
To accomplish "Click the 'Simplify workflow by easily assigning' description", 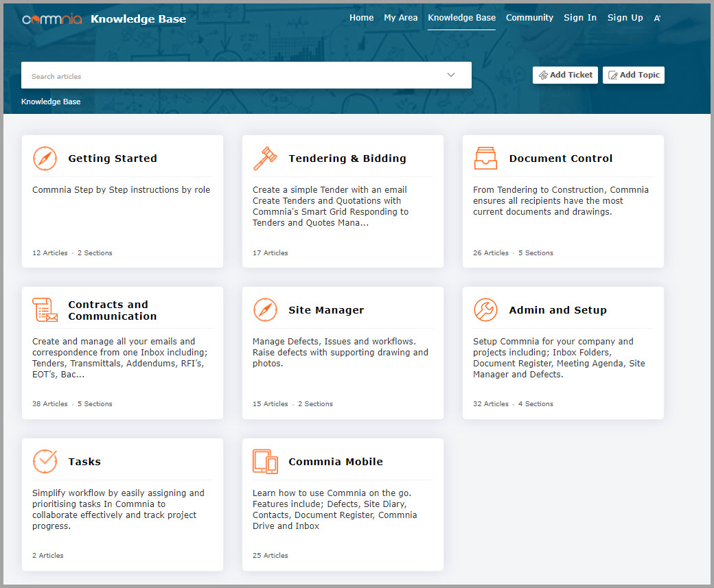I will point(118,509).
